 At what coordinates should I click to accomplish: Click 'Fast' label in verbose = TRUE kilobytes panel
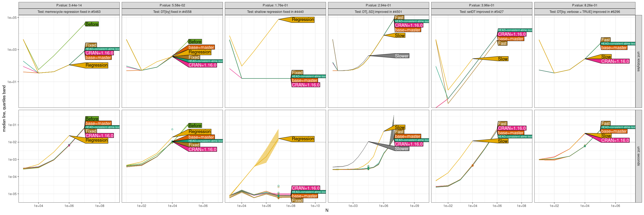(x=606, y=40)
